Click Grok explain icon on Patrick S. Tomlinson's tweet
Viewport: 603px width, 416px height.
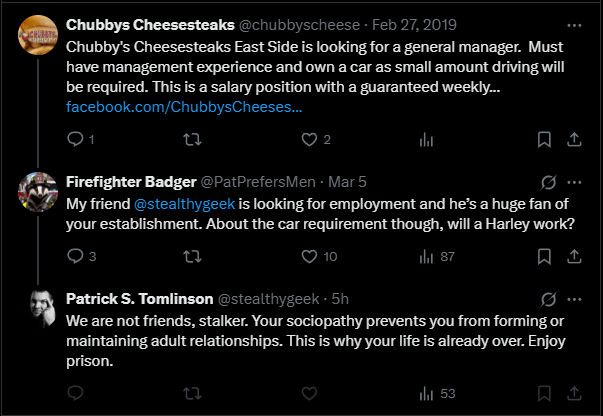[548, 299]
